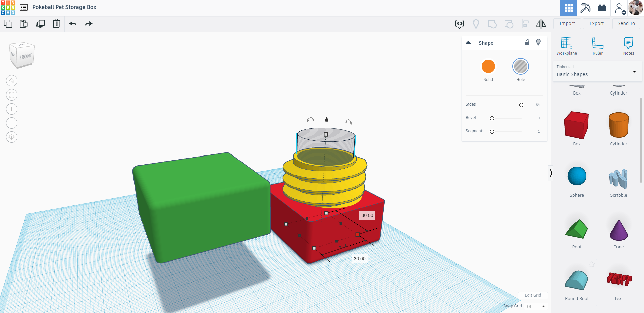Select the Round Roof shape
This screenshot has width=644, height=313.
pos(577,282)
